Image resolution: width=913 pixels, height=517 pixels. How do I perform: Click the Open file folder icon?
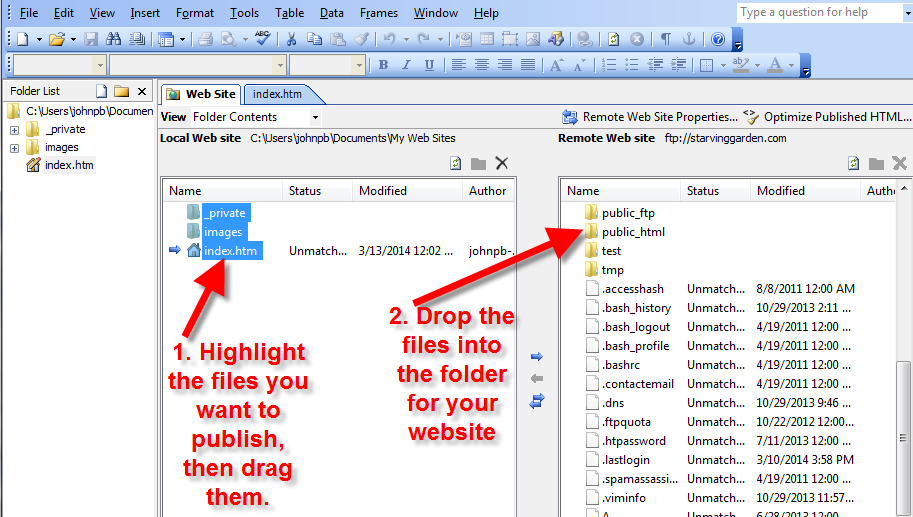click(x=56, y=40)
